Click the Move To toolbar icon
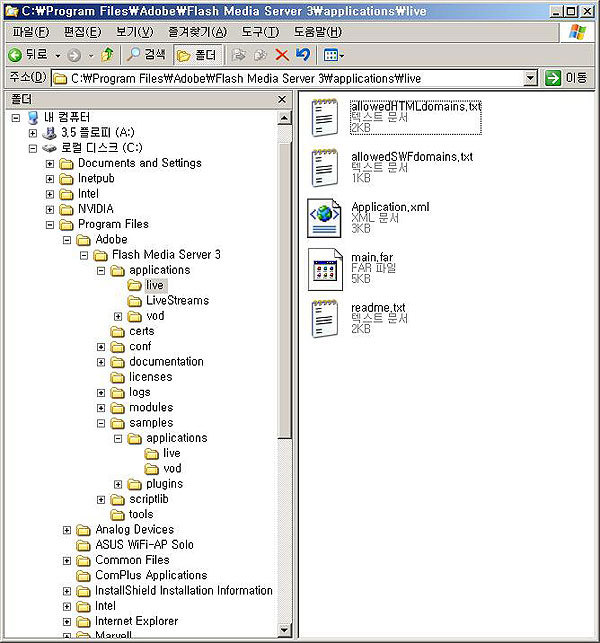Image resolution: width=600 pixels, height=643 pixels. [x=239, y=55]
